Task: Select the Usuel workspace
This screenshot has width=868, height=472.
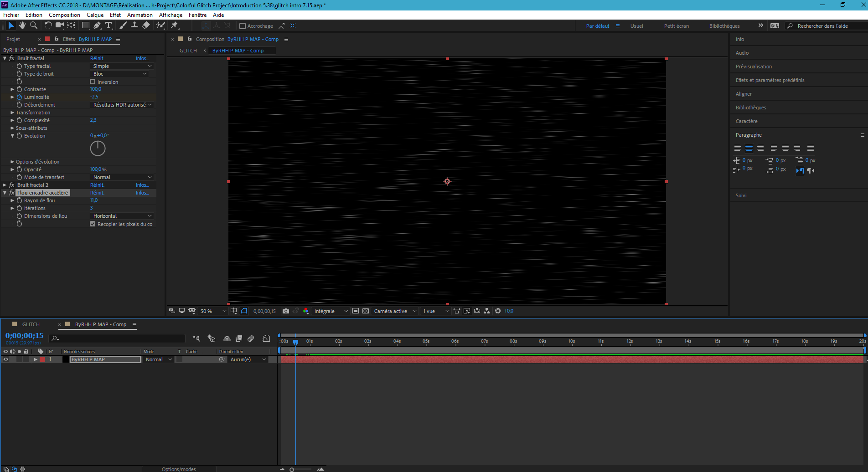Action: 636,26
